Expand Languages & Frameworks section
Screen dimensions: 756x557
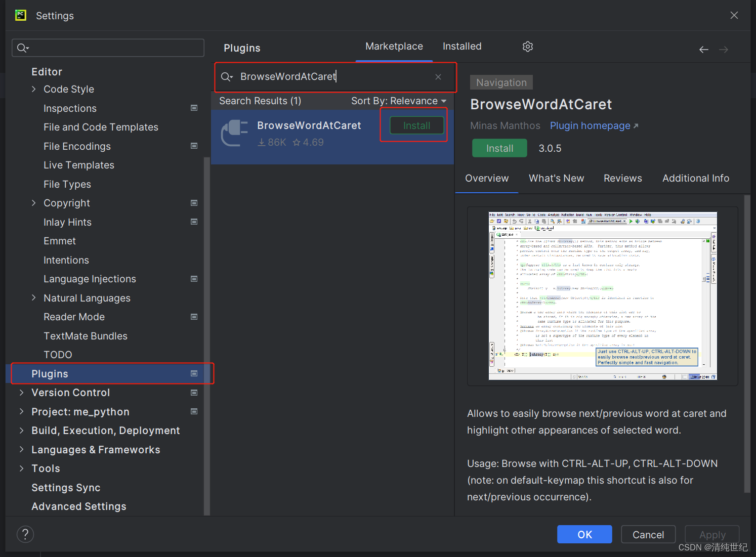[21, 450]
